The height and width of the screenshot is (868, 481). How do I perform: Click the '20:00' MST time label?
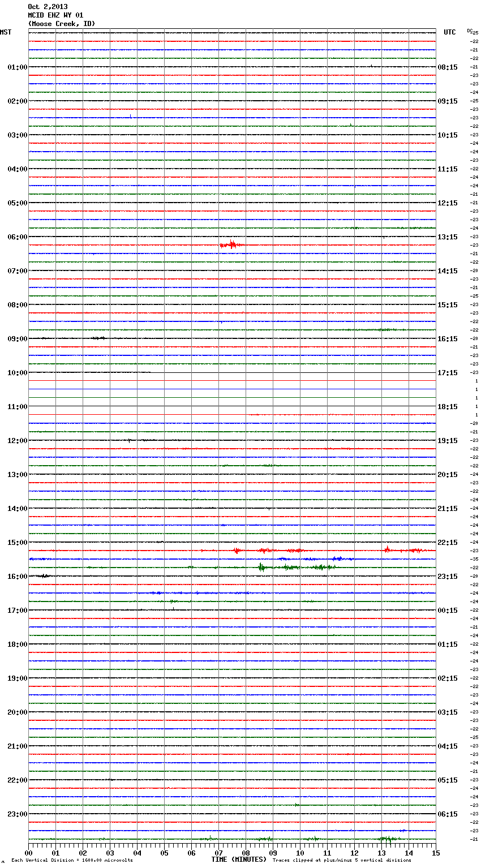[x=18, y=712]
